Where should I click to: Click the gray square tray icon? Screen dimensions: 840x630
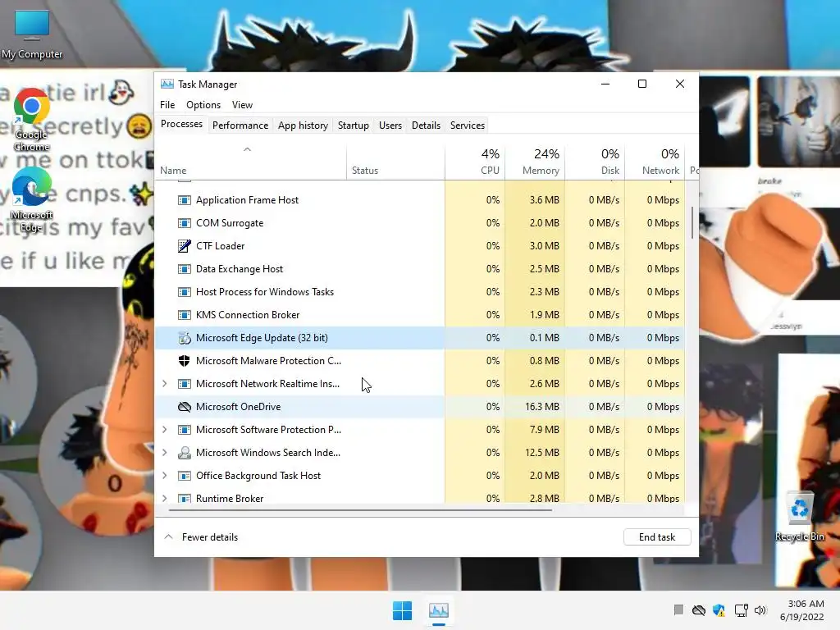[678, 609]
